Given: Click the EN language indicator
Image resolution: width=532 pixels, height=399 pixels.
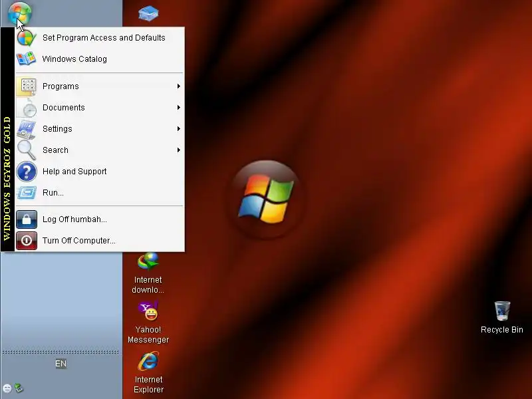Looking at the screenshot, I should (x=61, y=364).
